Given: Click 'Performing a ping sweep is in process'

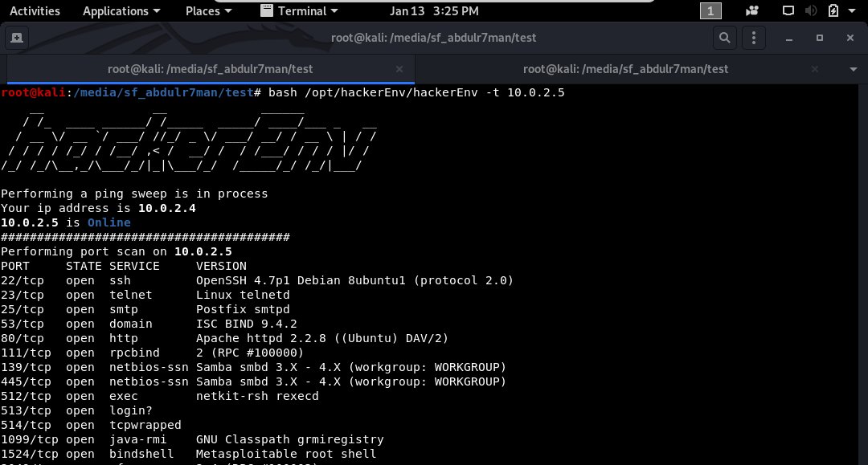Looking at the screenshot, I should [134, 194].
